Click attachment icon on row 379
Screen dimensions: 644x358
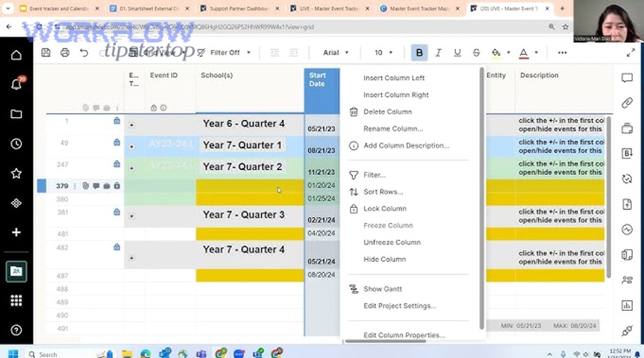click(85, 186)
